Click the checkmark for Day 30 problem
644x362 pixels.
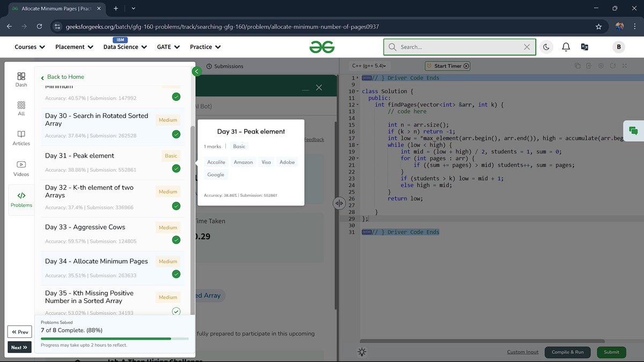(176, 134)
